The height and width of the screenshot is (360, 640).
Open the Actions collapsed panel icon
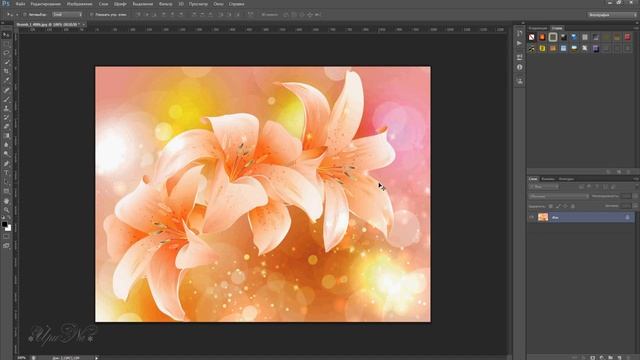tap(519, 43)
